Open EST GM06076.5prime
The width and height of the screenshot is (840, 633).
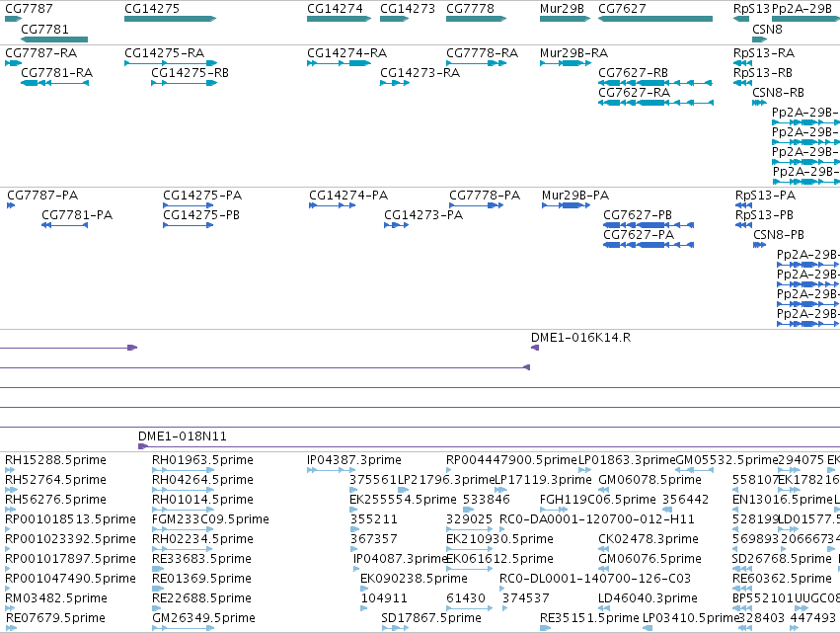[604, 569]
